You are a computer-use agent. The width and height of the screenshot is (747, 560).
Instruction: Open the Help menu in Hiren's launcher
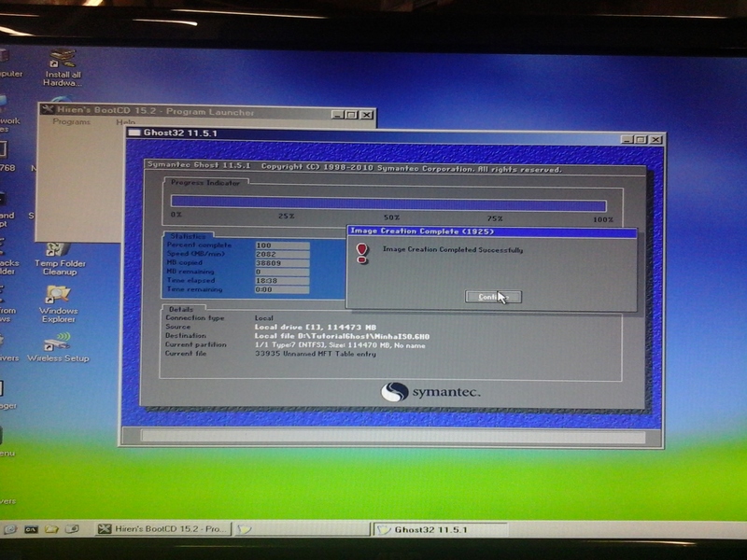pos(125,122)
